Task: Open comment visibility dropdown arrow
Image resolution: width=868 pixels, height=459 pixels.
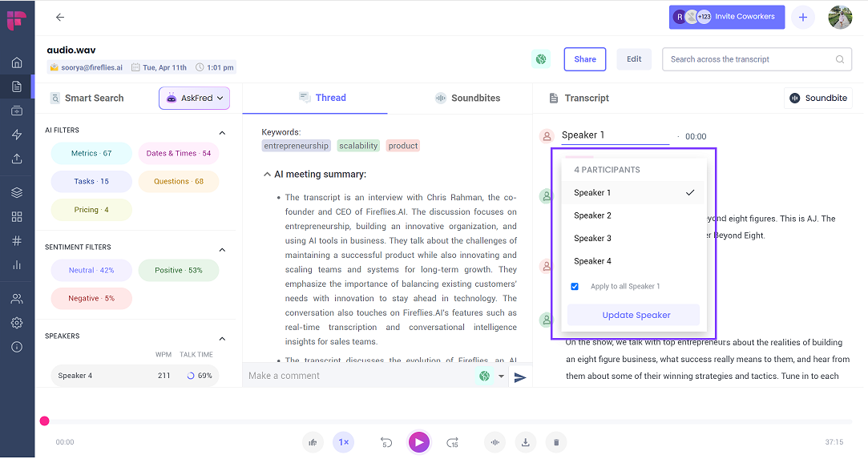Action: pyautogui.click(x=501, y=376)
